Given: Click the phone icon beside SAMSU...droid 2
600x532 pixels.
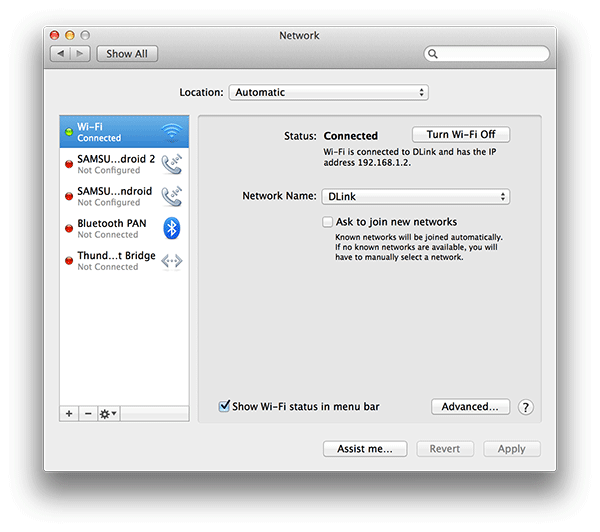Looking at the screenshot, I should click(171, 164).
